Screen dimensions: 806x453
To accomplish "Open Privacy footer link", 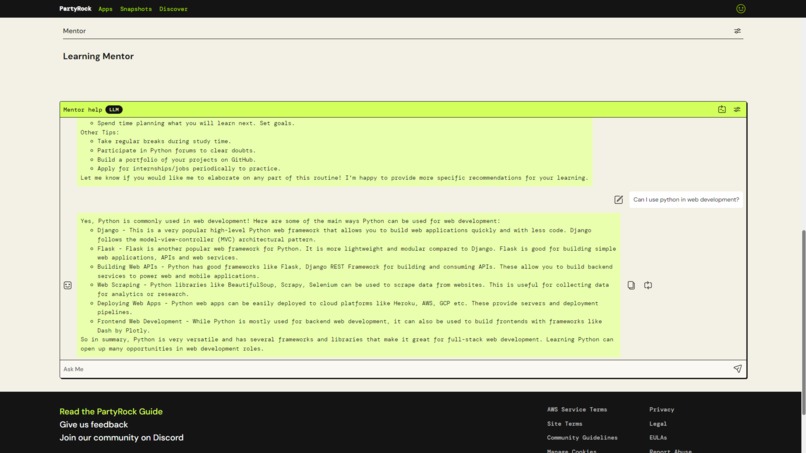I will (x=662, y=409).
